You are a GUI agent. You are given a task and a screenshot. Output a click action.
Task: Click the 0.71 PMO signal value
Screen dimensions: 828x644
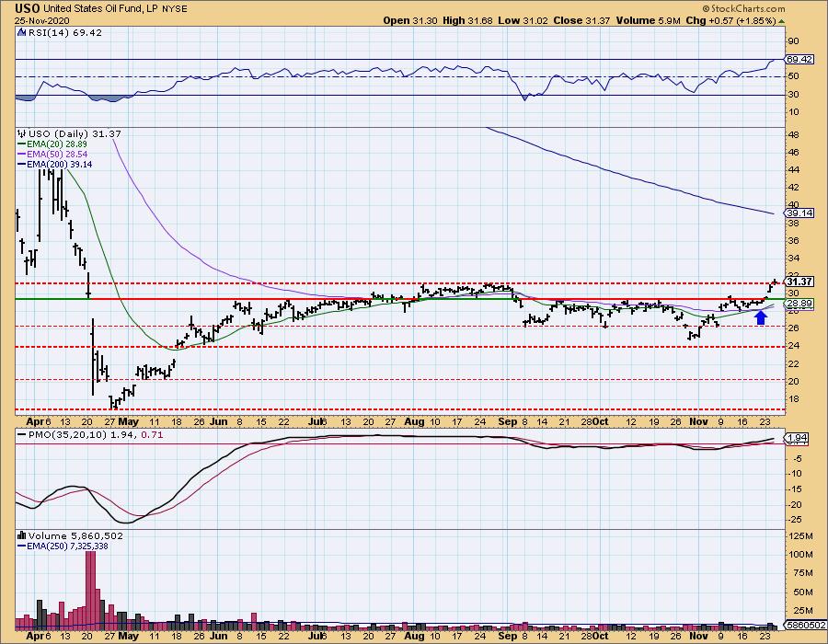point(153,435)
